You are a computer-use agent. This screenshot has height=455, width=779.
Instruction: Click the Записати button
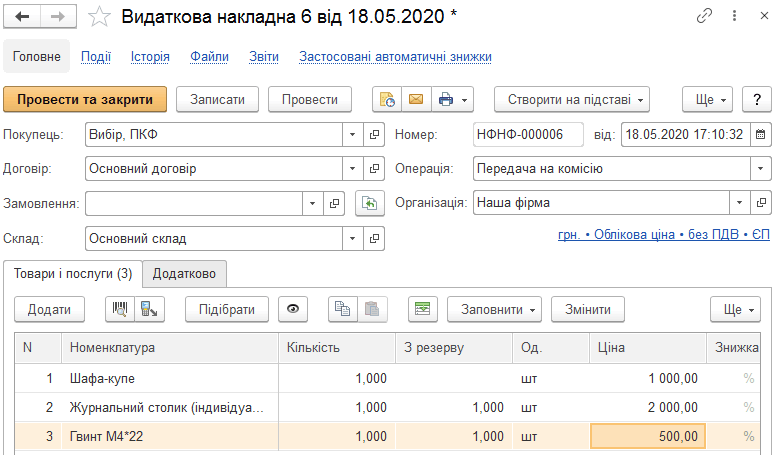pos(218,99)
